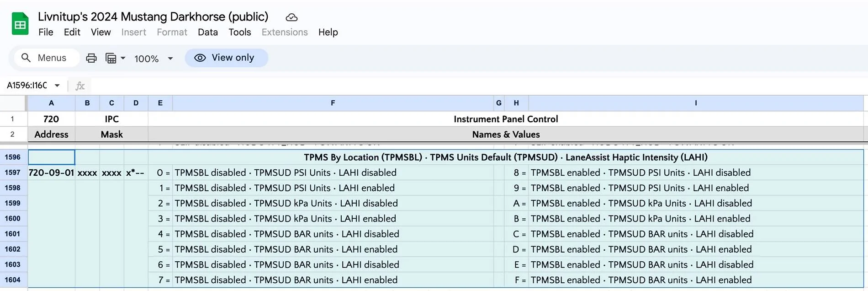Viewport: 868px width, 291px height.
Task: Click value F TPMSBL enabled BAR LAHI enabled
Action: 696,280
